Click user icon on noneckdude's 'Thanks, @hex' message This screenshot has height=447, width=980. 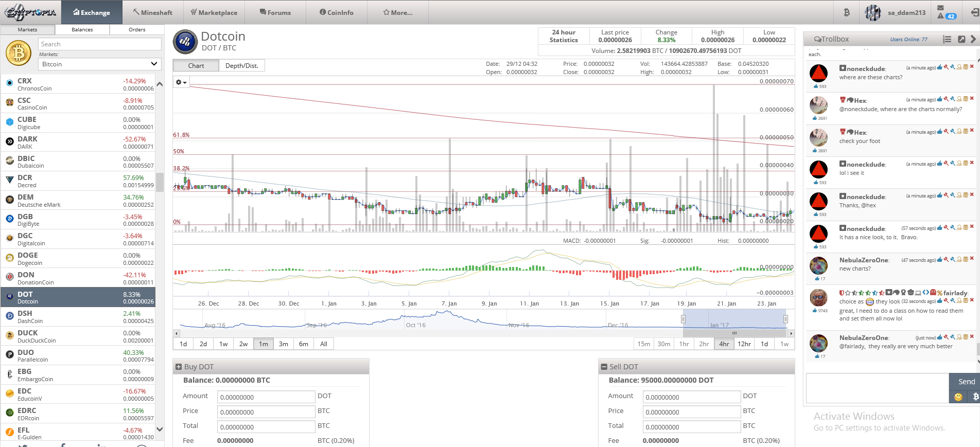point(959,195)
